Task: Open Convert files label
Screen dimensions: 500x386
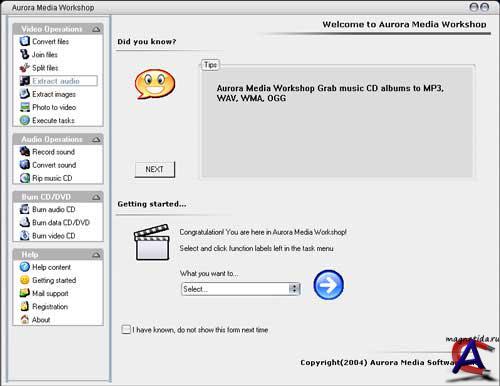Action: [x=50, y=41]
